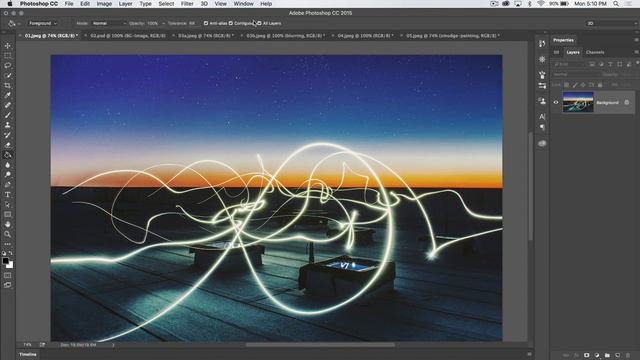Toggle lock image pixels brush icon

(x=575, y=85)
